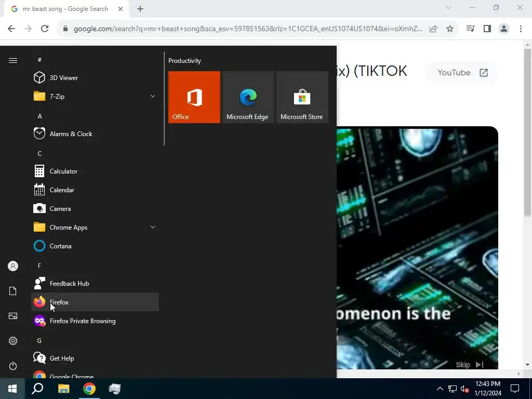Open Feedback Hub app
Screen dimensions: 532x399
point(95,283)
